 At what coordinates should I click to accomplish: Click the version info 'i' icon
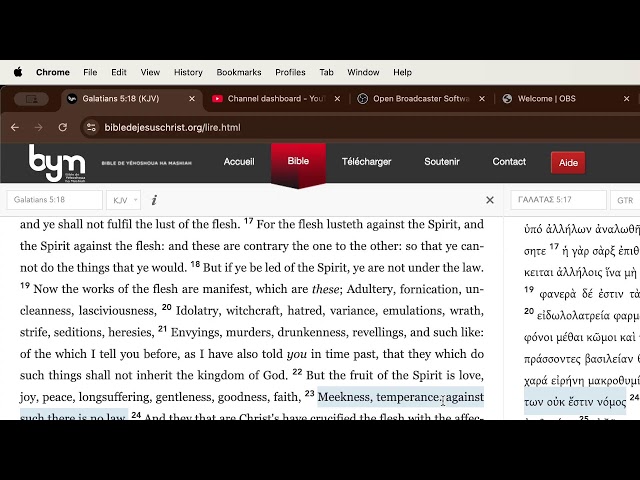pyautogui.click(x=154, y=200)
